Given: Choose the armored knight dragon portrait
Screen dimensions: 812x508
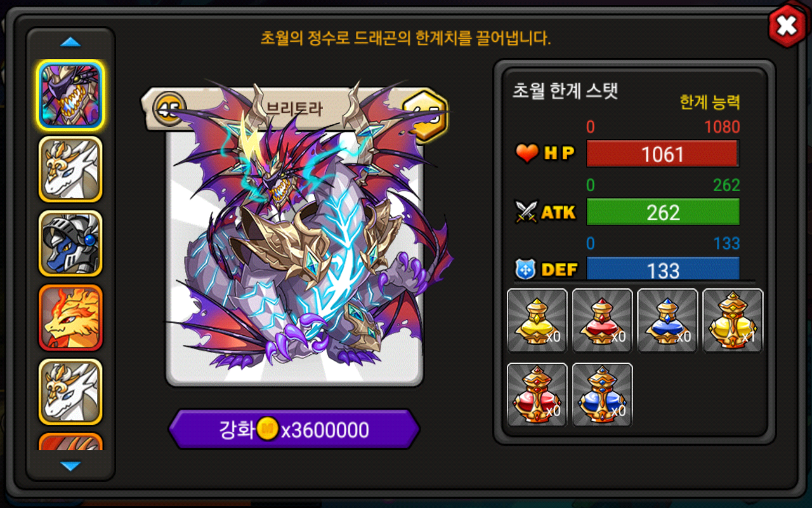Looking at the screenshot, I should click(70, 243).
